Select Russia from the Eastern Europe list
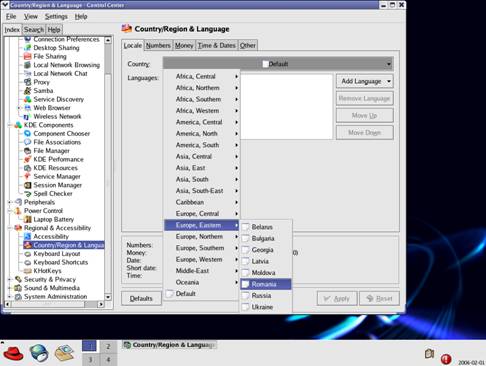This screenshot has height=366, width=486. tap(266, 296)
